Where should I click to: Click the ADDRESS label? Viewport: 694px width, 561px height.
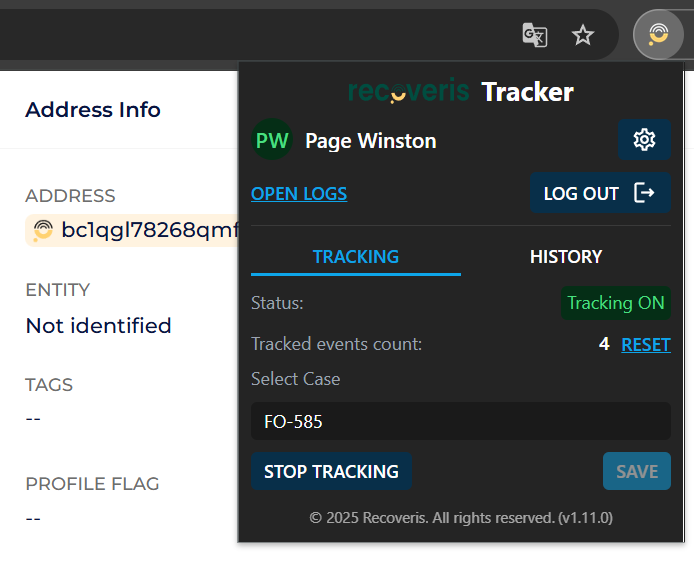(x=70, y=196)
